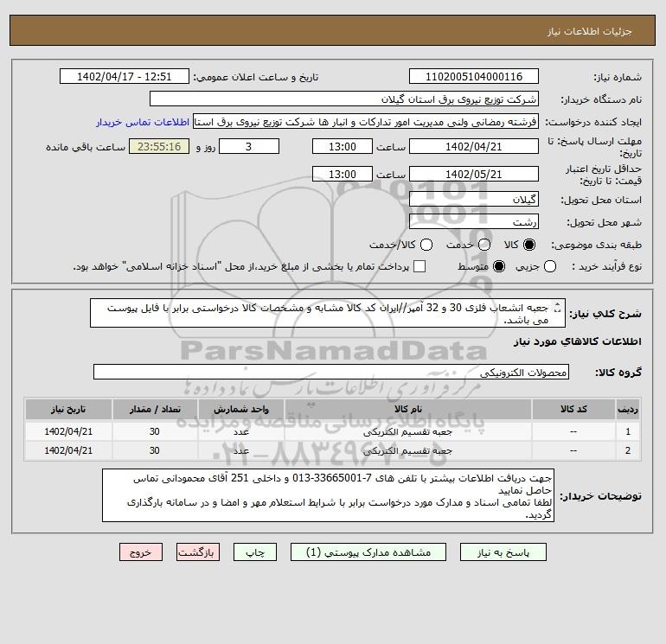Open مشاهده مدارک پیوستی (1) attachments
This screenshot has width=666, height=644.
click(368, 552)
